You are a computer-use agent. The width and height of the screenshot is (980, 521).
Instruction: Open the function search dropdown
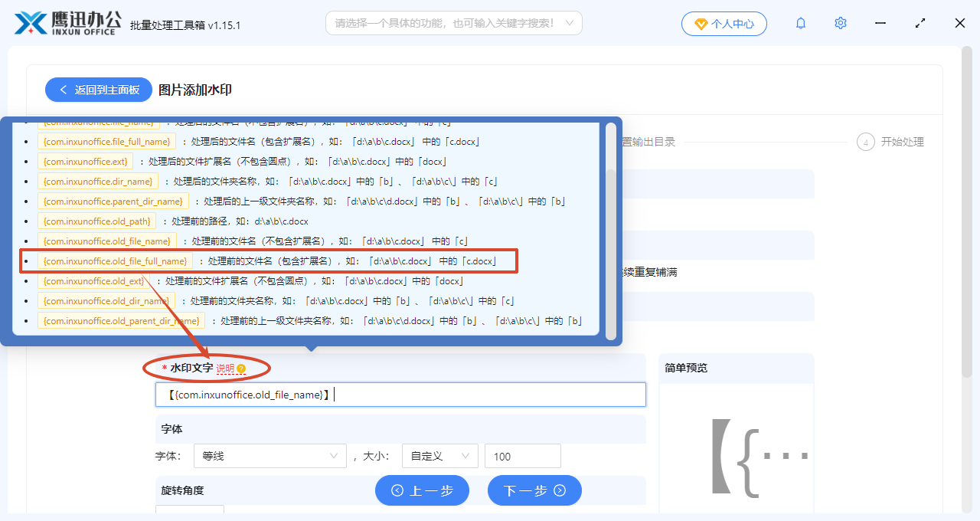454,23
